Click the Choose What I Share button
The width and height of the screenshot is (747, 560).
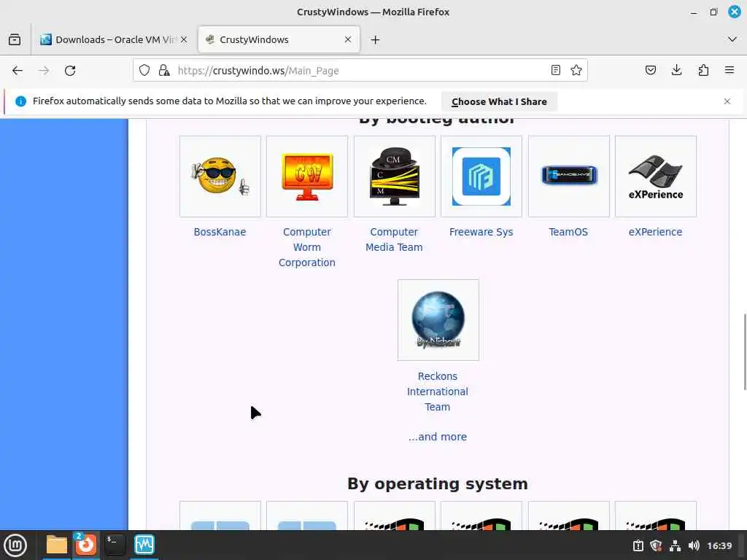tap(499, 101)
